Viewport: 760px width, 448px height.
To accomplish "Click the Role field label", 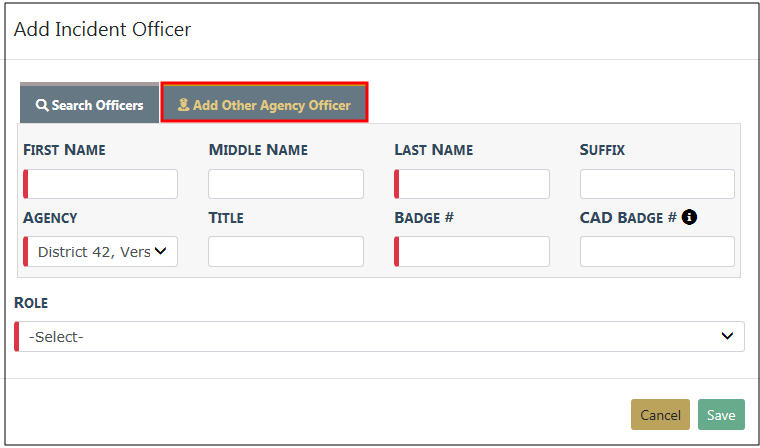I will coord(31,302).
